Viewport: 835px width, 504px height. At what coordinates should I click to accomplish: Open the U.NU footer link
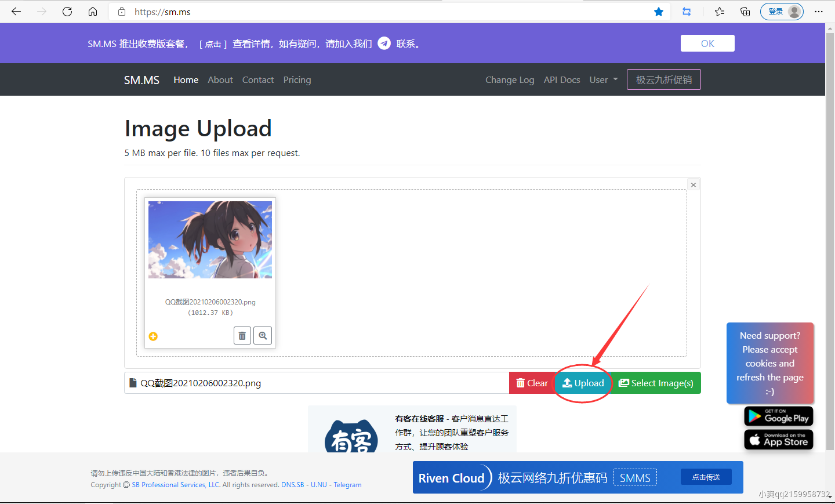coord(319,485)
